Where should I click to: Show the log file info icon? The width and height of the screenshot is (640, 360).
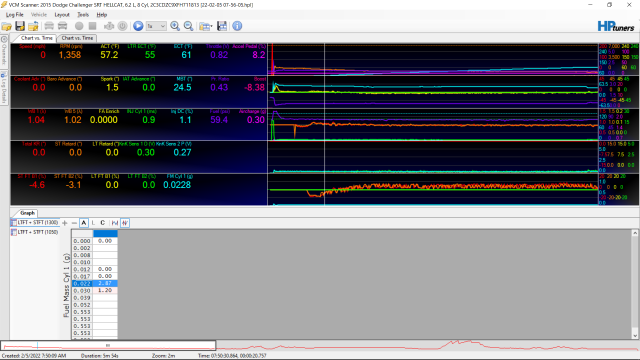point(237,26)
